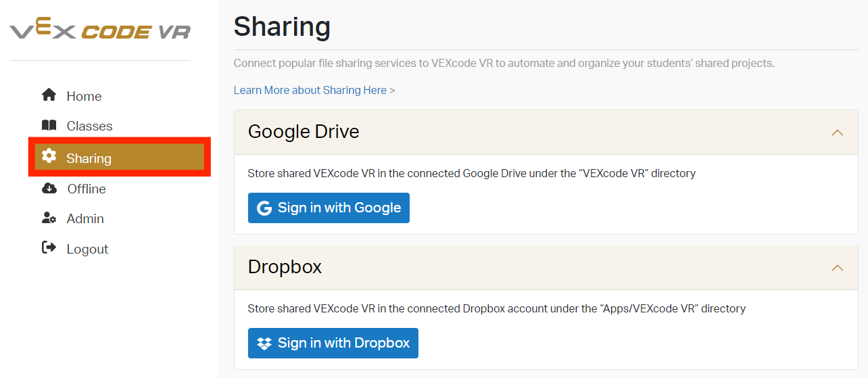Open the Classes menu label
This screenshot has width=868, height=378.
click(89, 126)
